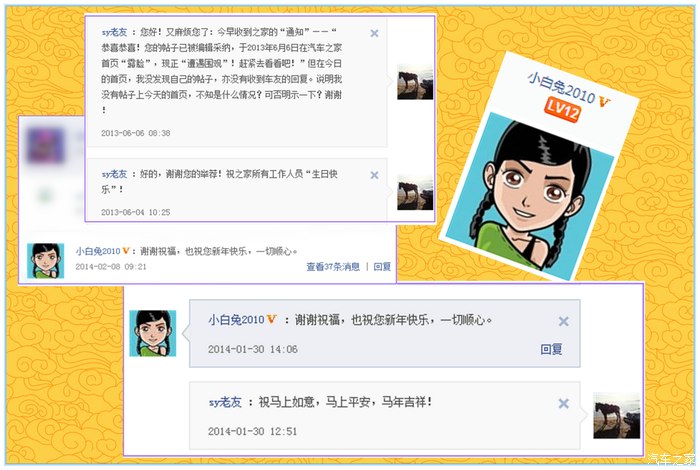The height and width of the screenshot is (470, 700).
Task: Click cartoon girl avatar beside 14:06 message
Action: [x=153, y=333]
